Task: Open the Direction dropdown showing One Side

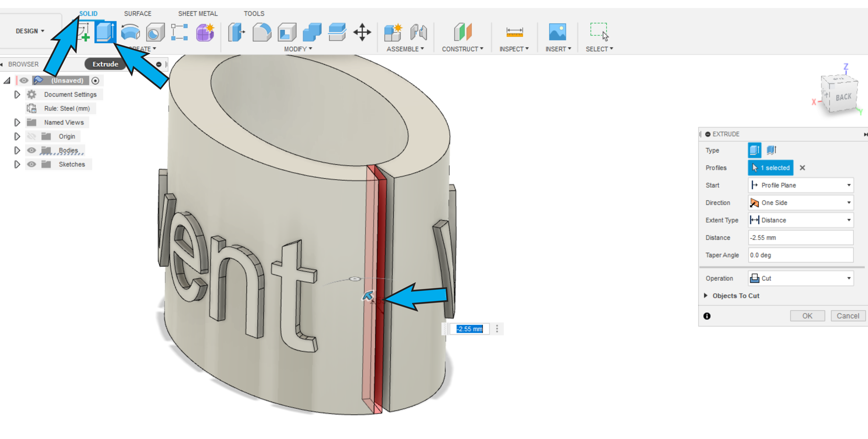Action: (x=800, y=203)
